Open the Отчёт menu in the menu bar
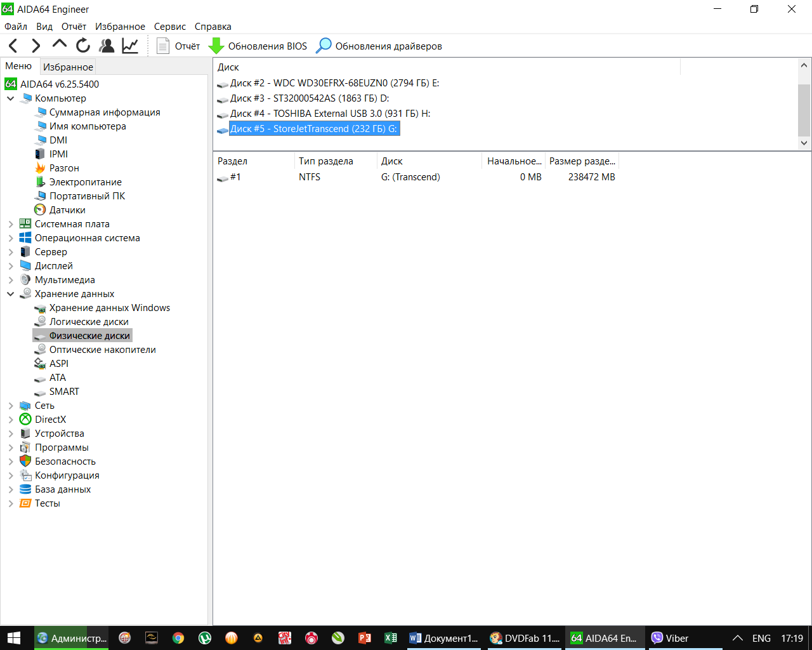The height and width of the screenshot is (650, 812). tap(74, 27)
